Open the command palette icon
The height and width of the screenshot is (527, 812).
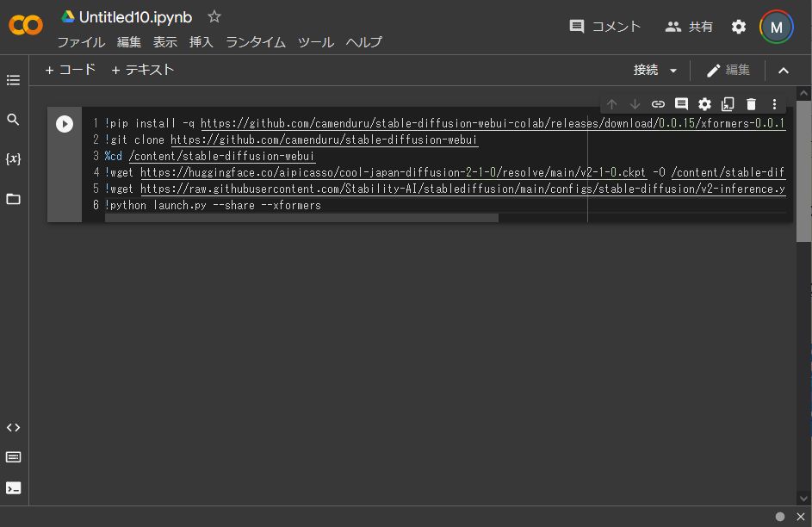[x=14, y=457]
